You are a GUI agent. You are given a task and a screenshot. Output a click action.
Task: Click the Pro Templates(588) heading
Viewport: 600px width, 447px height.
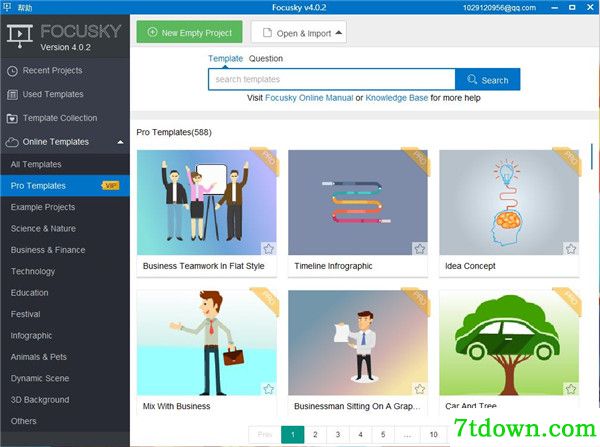click(x=174, y=132)
